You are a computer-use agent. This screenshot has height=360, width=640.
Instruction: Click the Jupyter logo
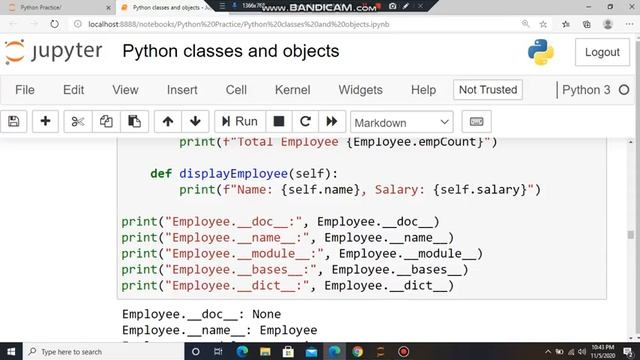point(53,52)
